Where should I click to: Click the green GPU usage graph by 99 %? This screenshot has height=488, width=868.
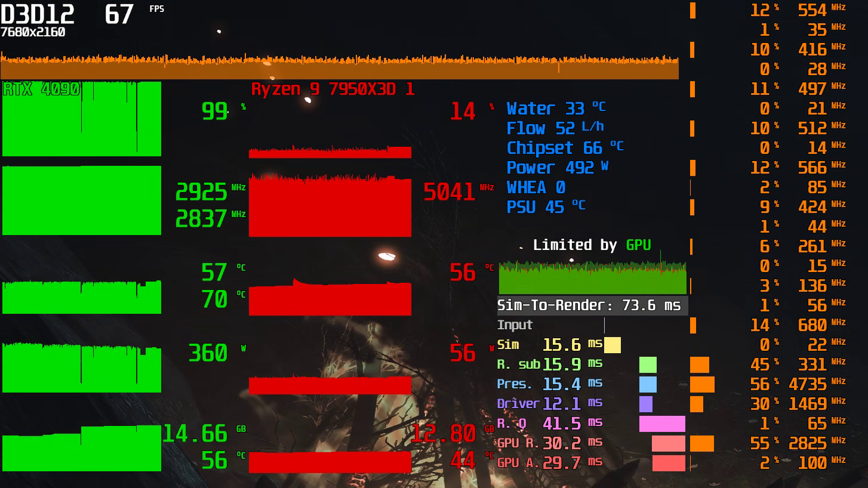pyautogui.click(x=82, y=119)
